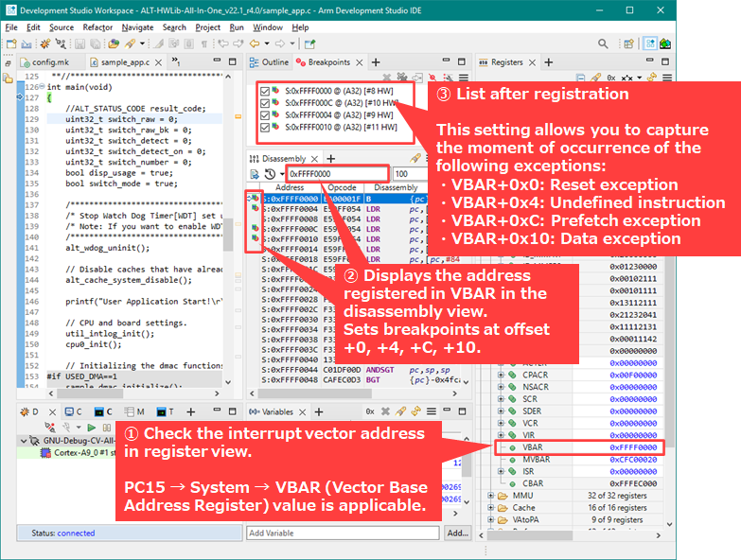This screenshot has height=560, width=741.
Task: Click the disassembly address input field
Action: pos(338,174)
